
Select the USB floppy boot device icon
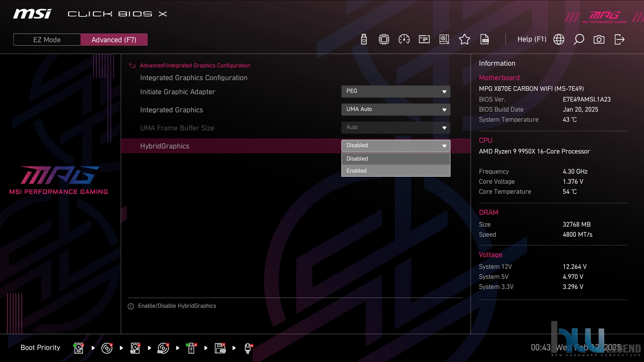220,348
